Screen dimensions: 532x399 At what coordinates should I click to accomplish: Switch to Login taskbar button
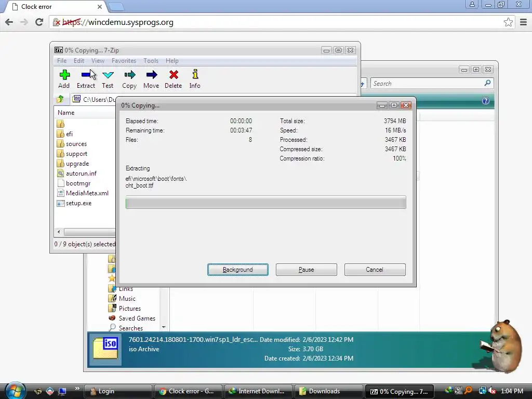coord(117,391)
